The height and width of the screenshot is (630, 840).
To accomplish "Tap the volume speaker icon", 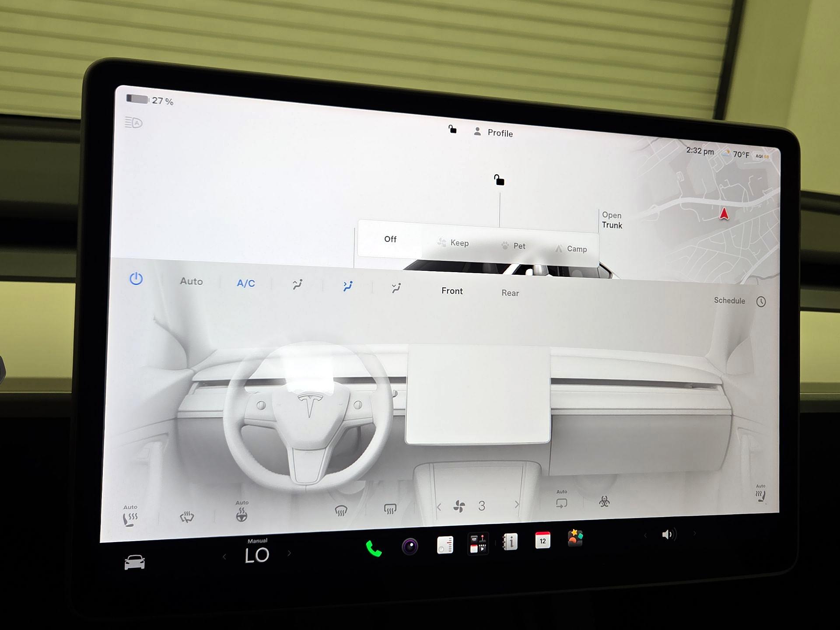I will click(668, 534).
